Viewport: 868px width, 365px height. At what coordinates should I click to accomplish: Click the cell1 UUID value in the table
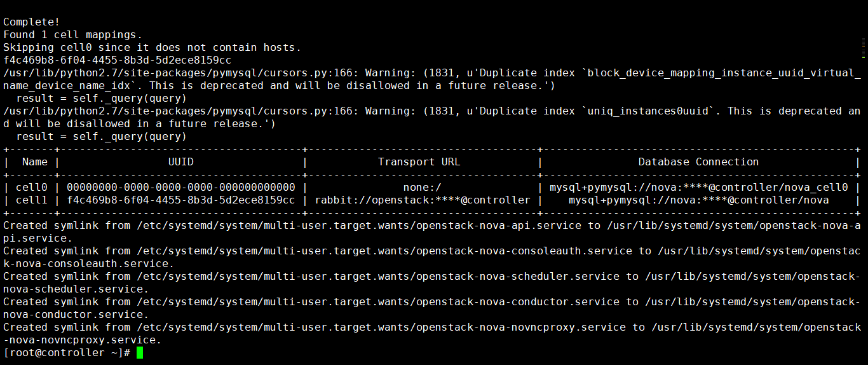click(x=181, y=200)
